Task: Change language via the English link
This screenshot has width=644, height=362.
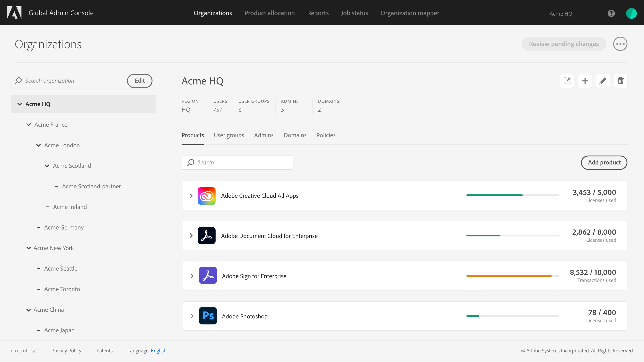Action: tap(159, 351)
